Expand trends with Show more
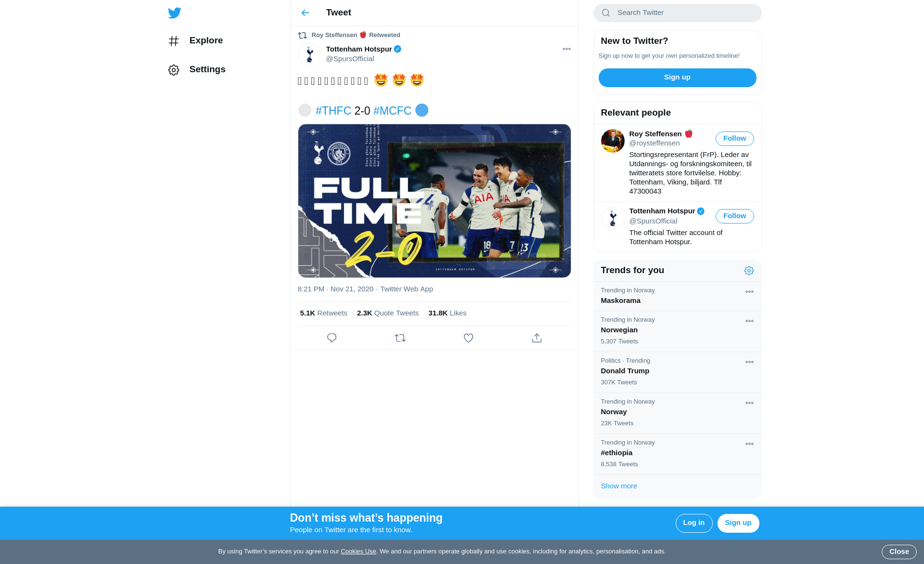 tap(619, 486)
